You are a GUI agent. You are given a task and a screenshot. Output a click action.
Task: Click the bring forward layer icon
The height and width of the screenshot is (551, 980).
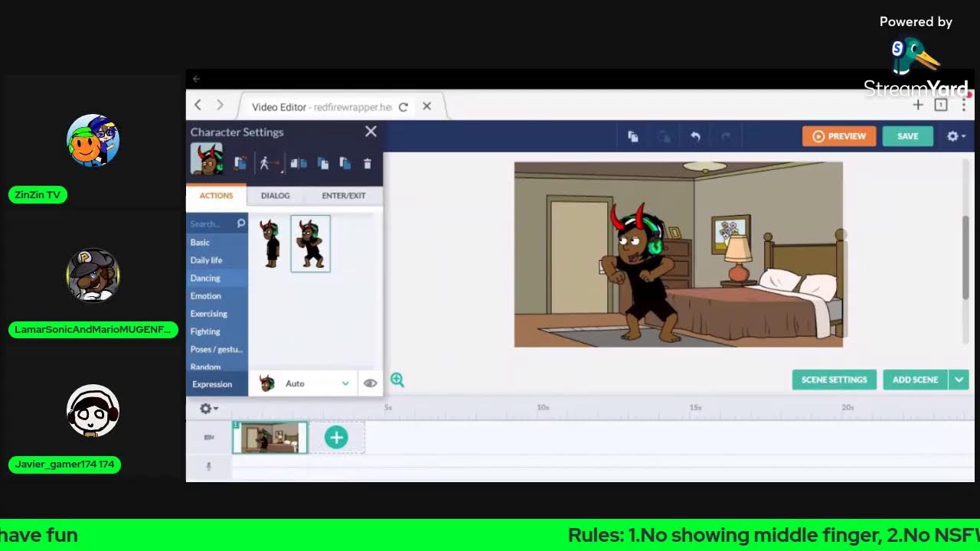pyautogui.click(x=323, y=163)
